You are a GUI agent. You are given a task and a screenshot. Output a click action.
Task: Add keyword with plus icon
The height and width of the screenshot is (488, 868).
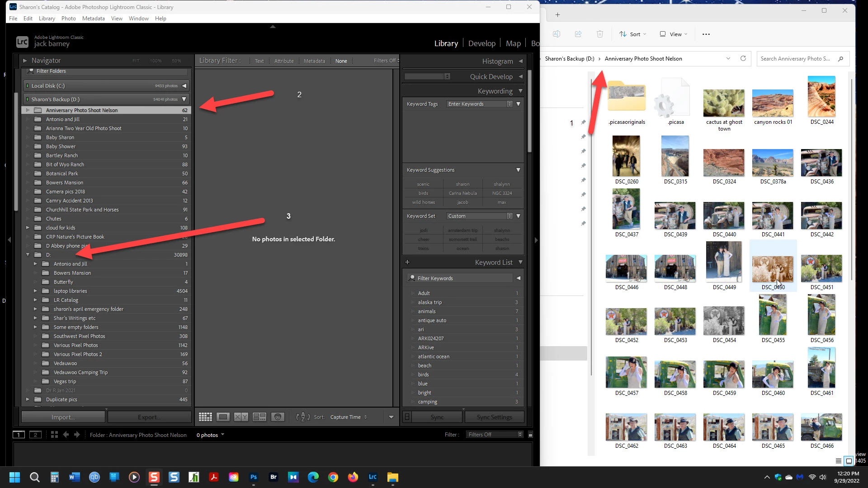(x=407, y=262)
